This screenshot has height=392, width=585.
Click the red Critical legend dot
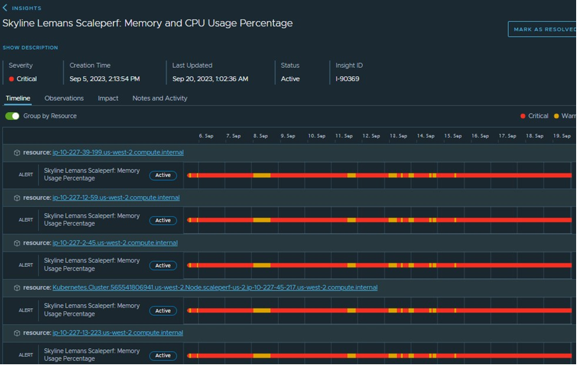point(523,116)
